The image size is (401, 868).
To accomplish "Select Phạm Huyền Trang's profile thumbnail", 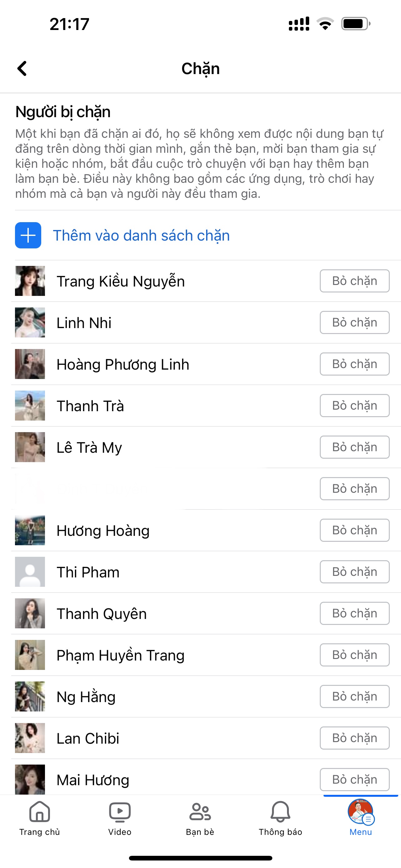I will (x=30, y=655).
